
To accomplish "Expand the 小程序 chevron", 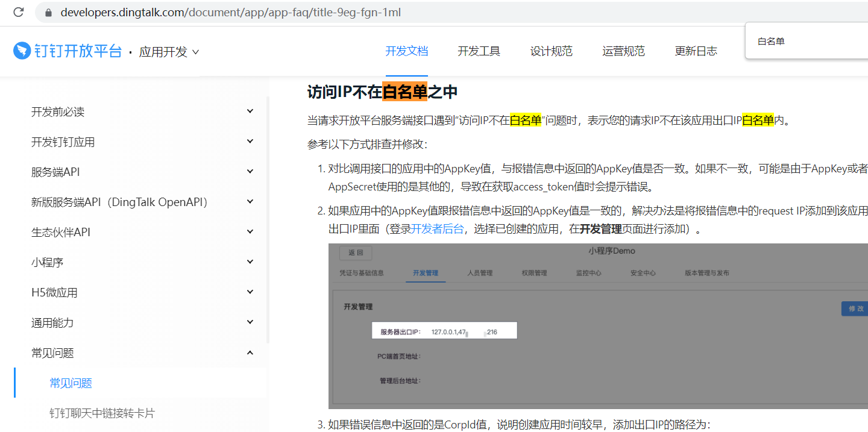I will (250, 261).
